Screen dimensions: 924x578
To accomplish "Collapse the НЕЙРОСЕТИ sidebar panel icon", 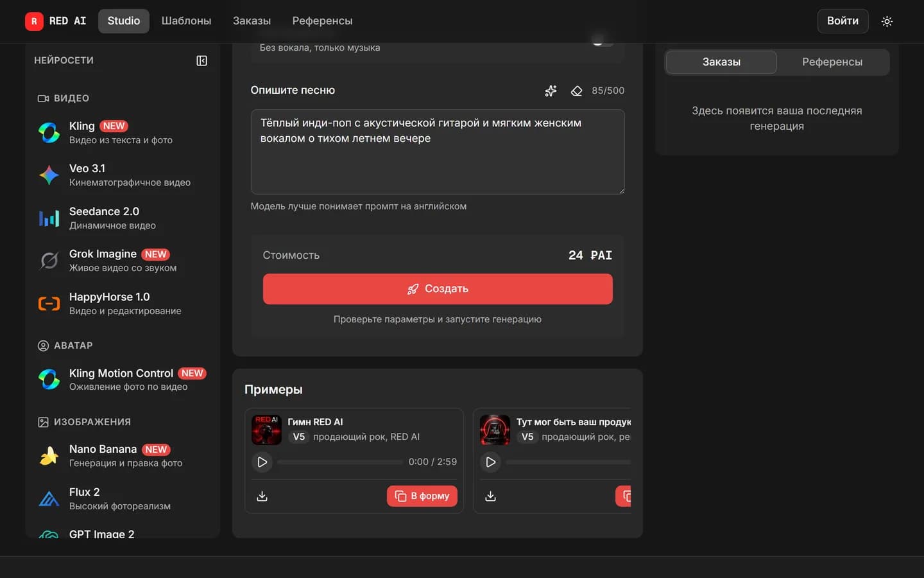I will click(201, 60).
